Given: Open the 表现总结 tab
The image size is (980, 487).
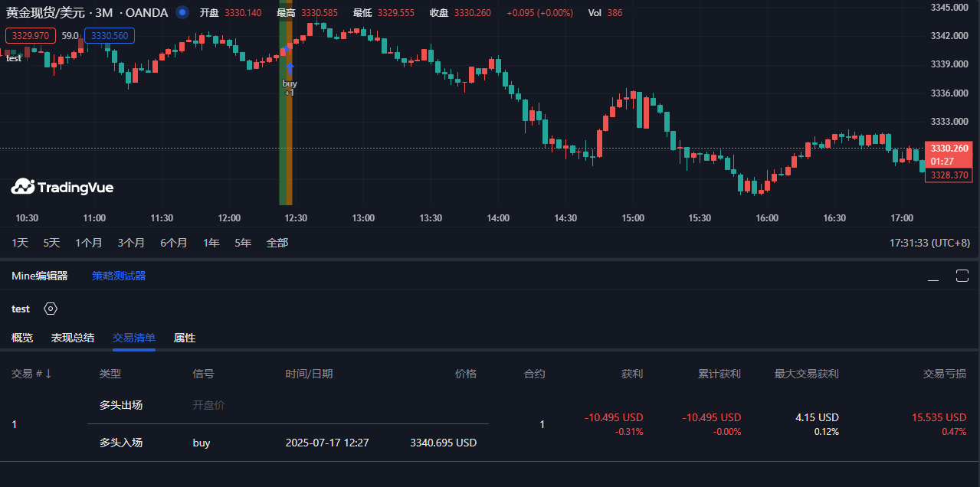Looking at the screenshot, I should coord(73,338).
